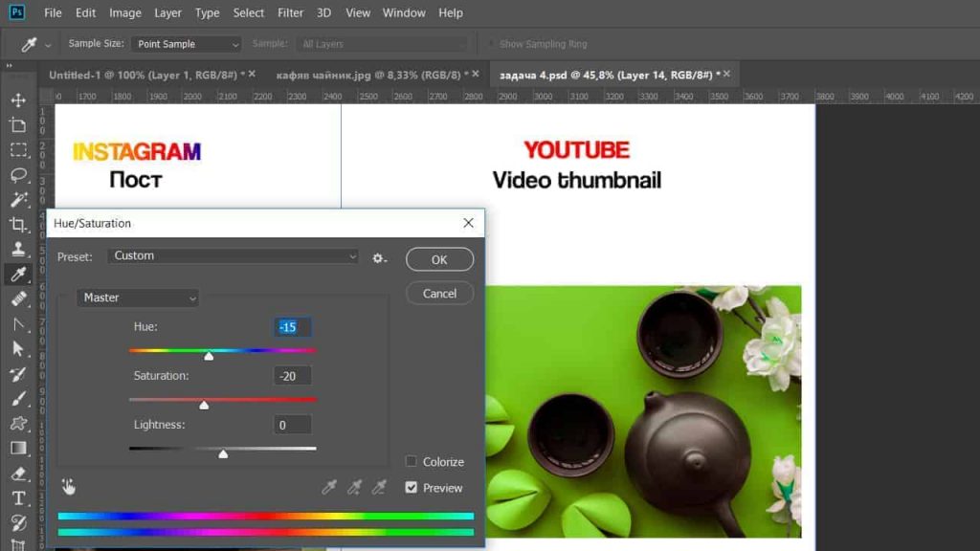
Task: Expand the tool preset picker arrow
Action: tap(48, 45)
